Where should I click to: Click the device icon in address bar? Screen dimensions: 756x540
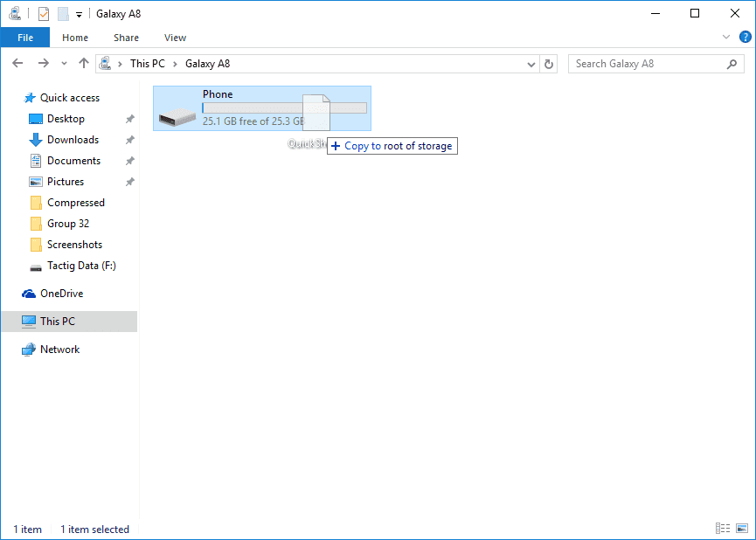tap(105, 63)
